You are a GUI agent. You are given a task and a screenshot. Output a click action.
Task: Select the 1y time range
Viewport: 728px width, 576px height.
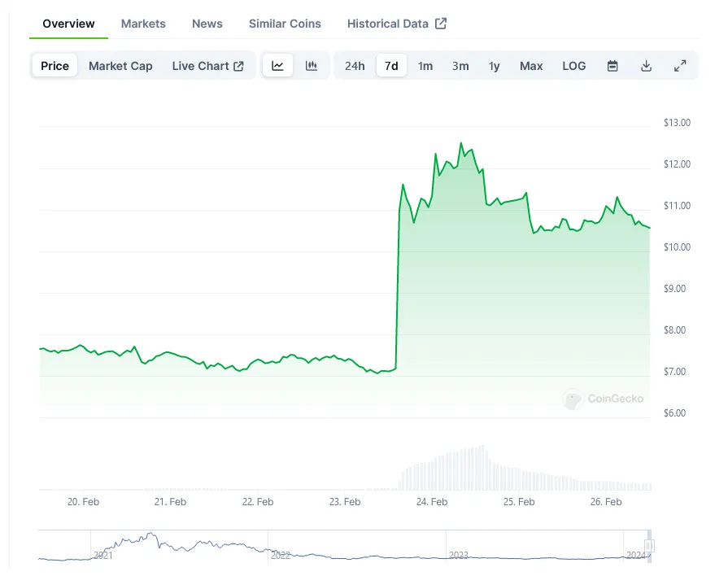[494, 66]
